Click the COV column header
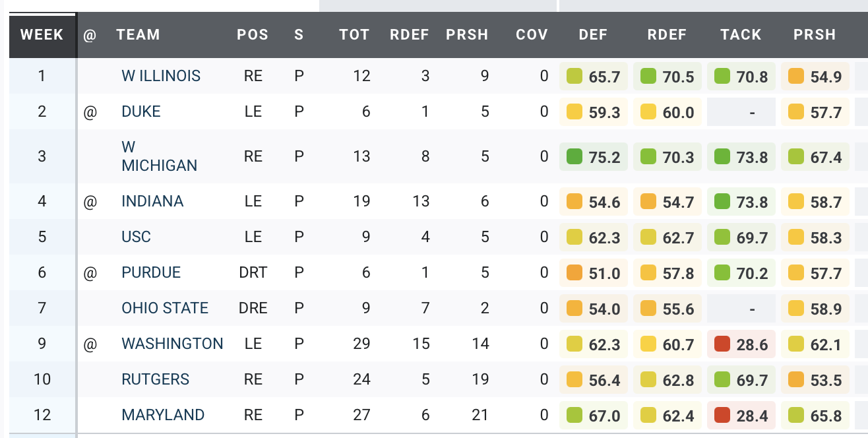Screen dimensions: 868x438 [x=532, y=35]
